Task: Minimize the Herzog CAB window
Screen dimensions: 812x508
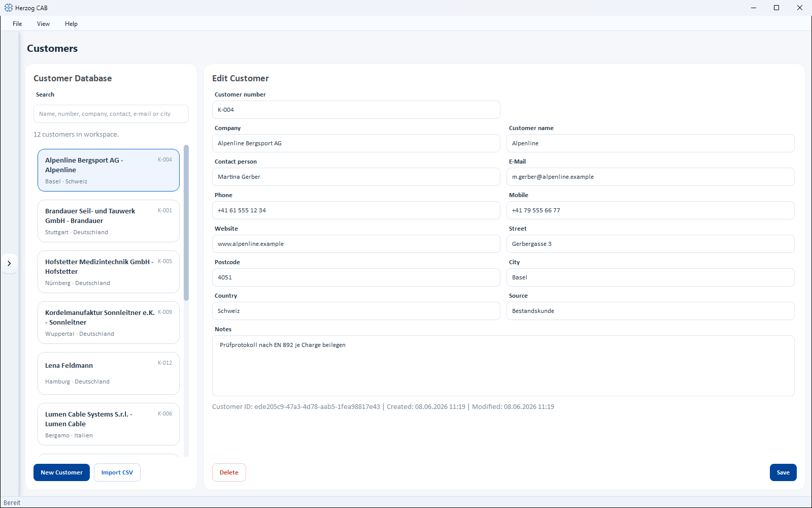Action: point(754,8)
